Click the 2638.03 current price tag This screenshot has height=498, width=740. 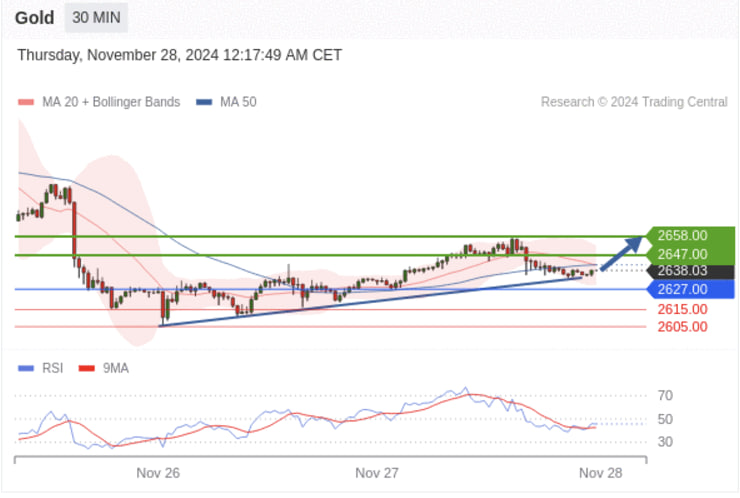click(x=690, y=271)
